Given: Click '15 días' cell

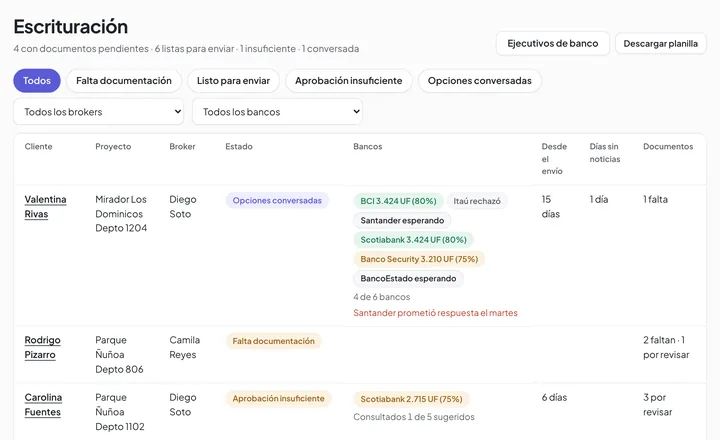Looking at the screenshot, I should (x=551, y=207).
